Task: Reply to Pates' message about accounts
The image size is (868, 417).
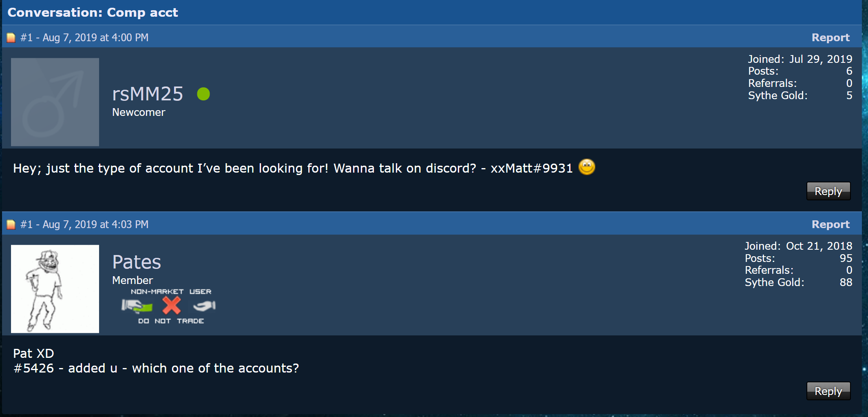Action: [x=828, y=391]
